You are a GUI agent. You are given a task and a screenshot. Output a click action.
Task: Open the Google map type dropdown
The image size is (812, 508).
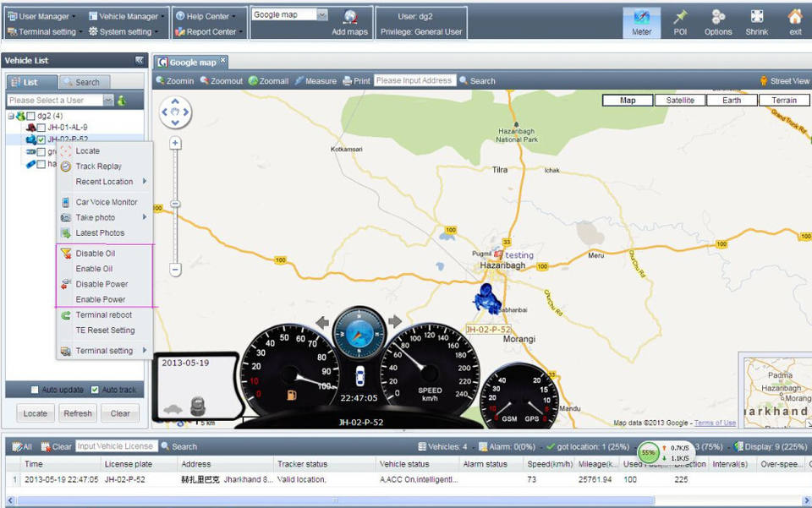(322, 14)
